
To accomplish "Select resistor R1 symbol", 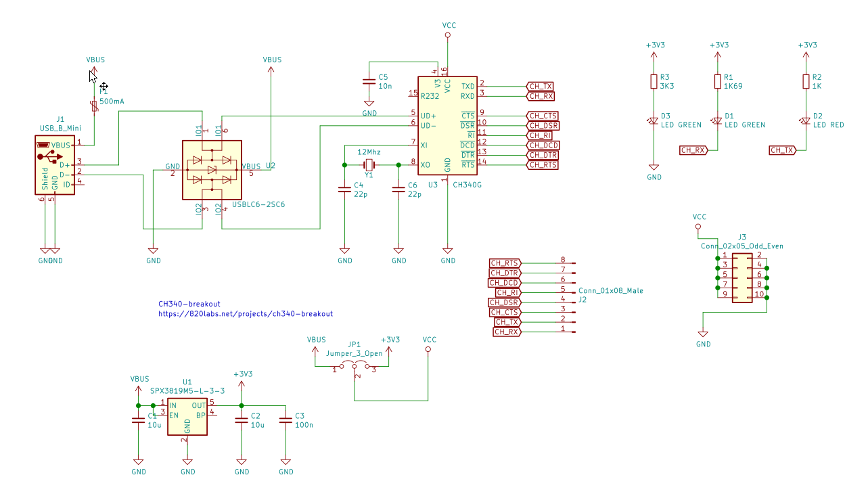I will [717, 81].
